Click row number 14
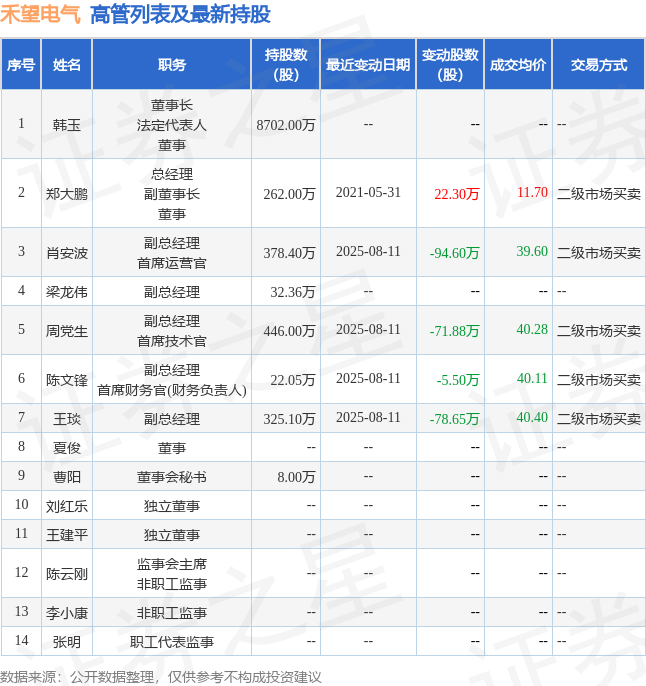The width and height of the screenshot is (646, 686). 21,640
